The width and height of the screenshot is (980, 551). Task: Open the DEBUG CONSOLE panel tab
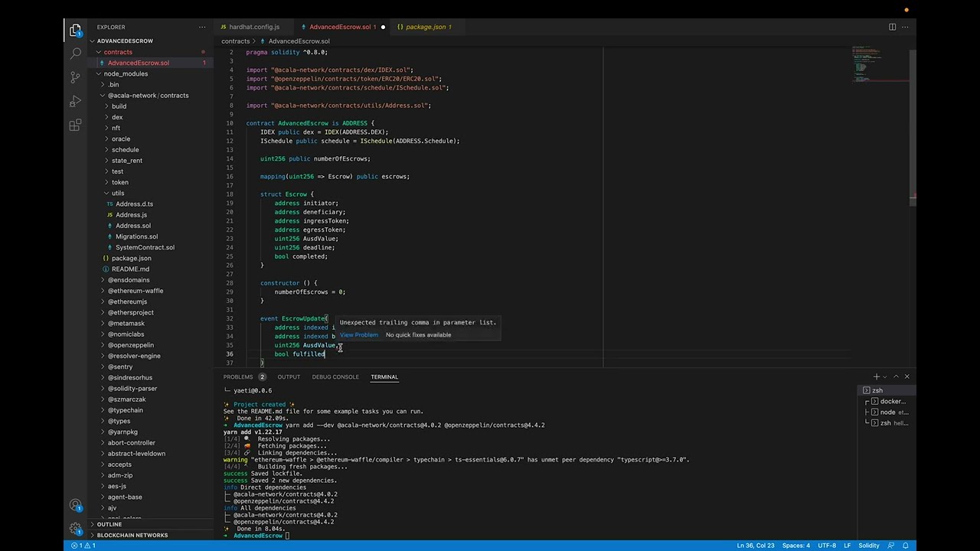[x=335, y=377]
